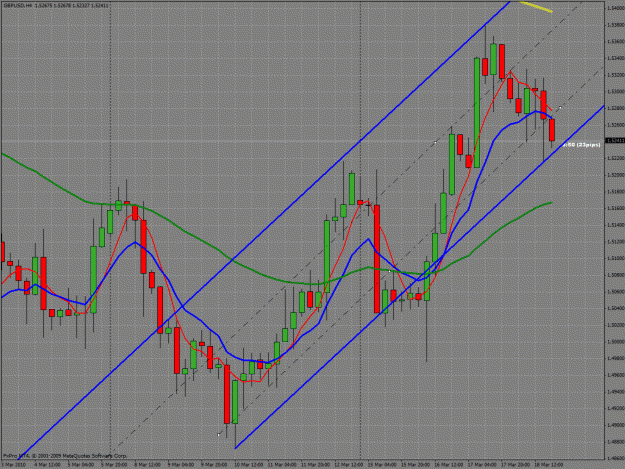Screen dimensions: 625x469
Task: Click the '12 Mar 12:00' time label
Action: coord(349,465)
